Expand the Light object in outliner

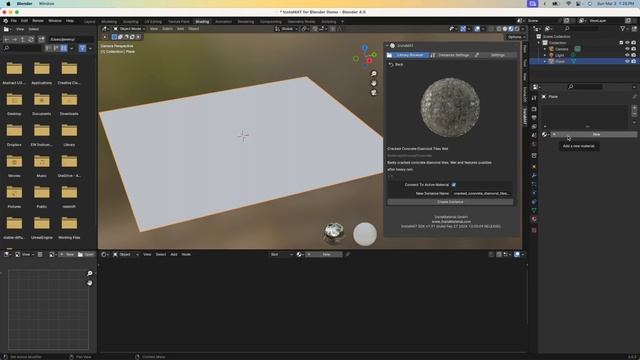pos(544,55)
